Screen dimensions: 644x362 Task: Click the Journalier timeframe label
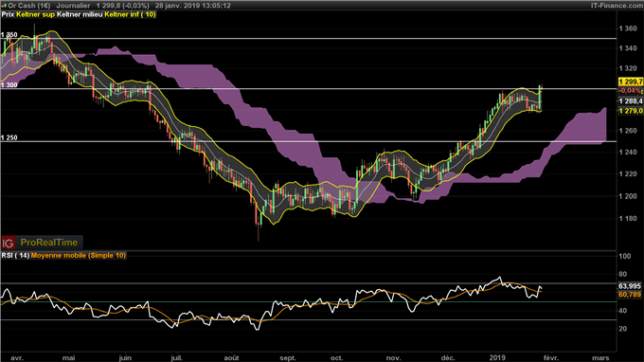pyautogui.click(x=73, y=6)
